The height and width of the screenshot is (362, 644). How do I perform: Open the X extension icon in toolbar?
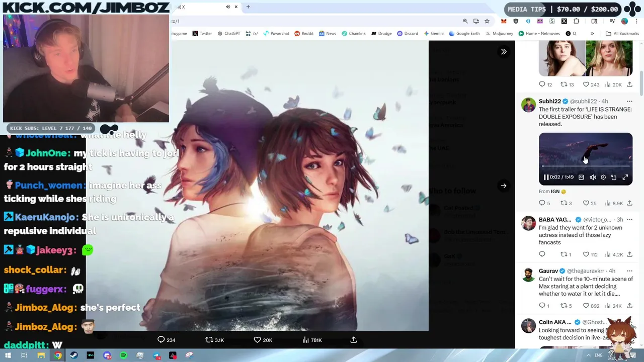564,21
